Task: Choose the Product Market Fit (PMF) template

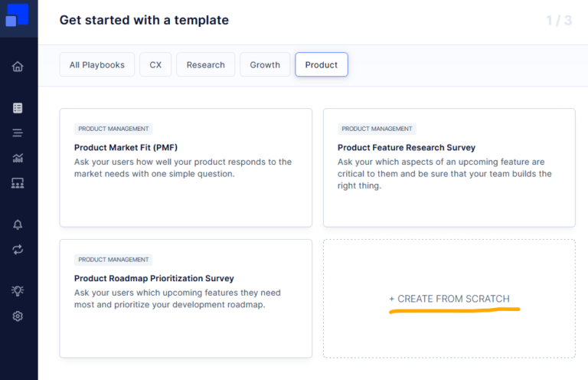Action: [x=185, y=167]
